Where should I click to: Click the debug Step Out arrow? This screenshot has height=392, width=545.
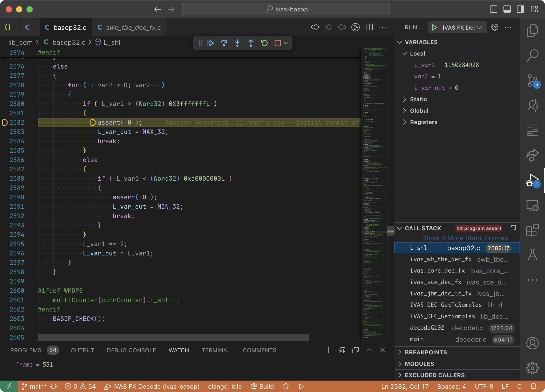(x=251, y=43)
